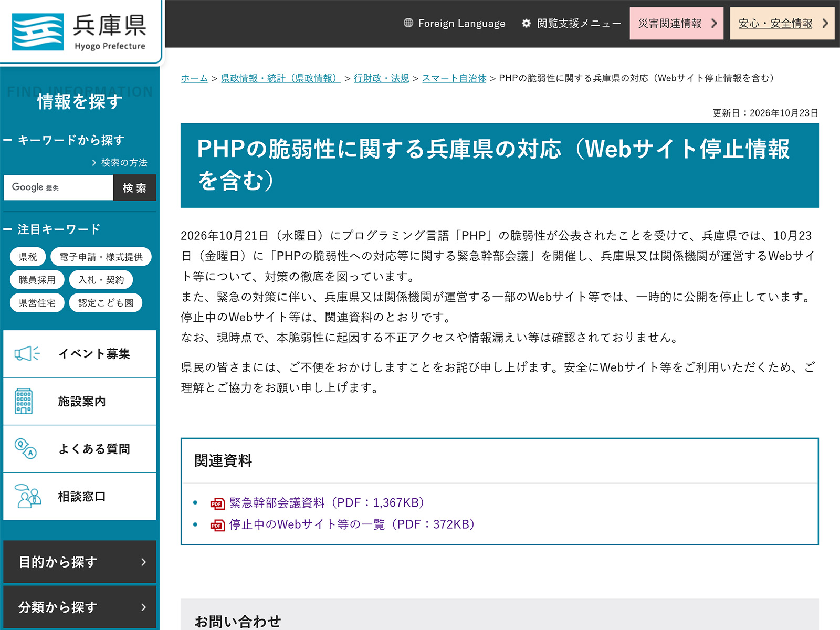840x630 pixels.
Task: Click the 検索 search button
Action: click(134, 187)
